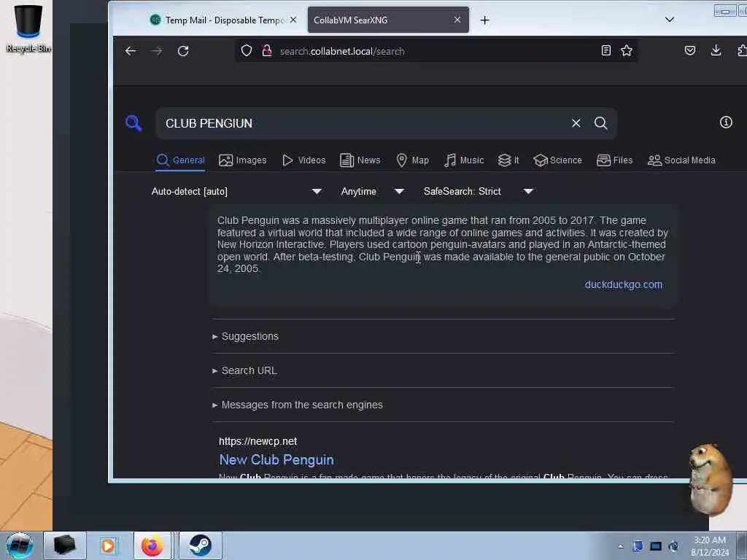Close the CollabVM SearXNG tab

click(457, 20)
